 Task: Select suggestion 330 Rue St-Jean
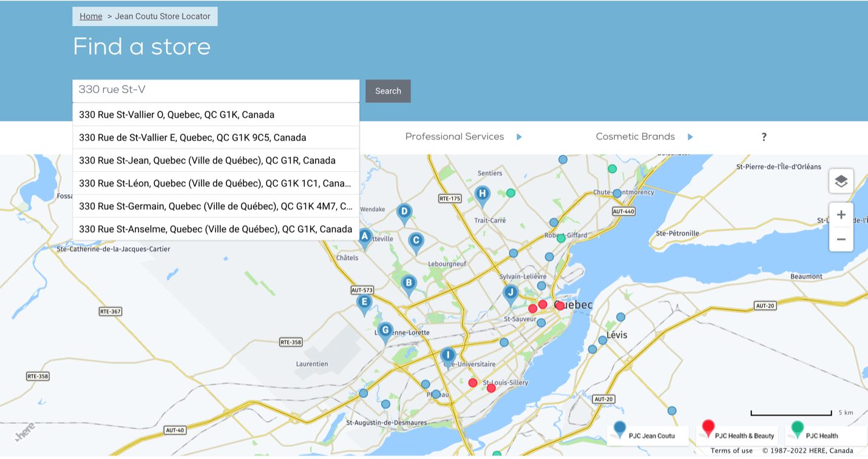[x=207, y=160]
